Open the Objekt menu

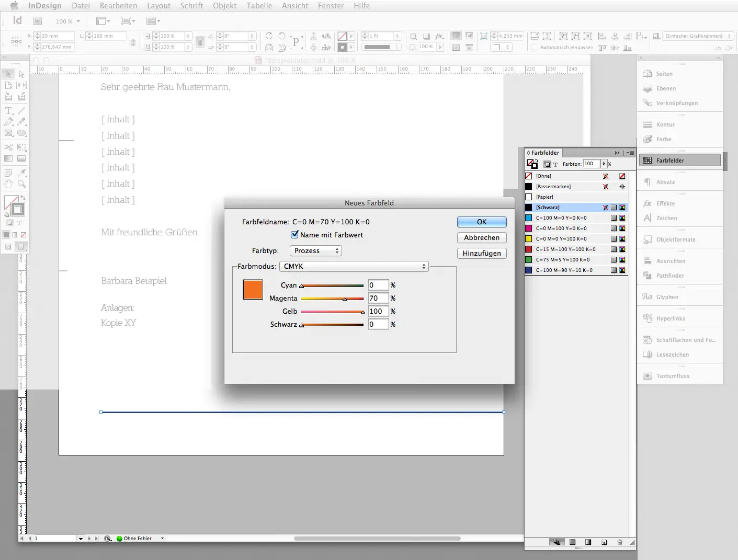224,6
